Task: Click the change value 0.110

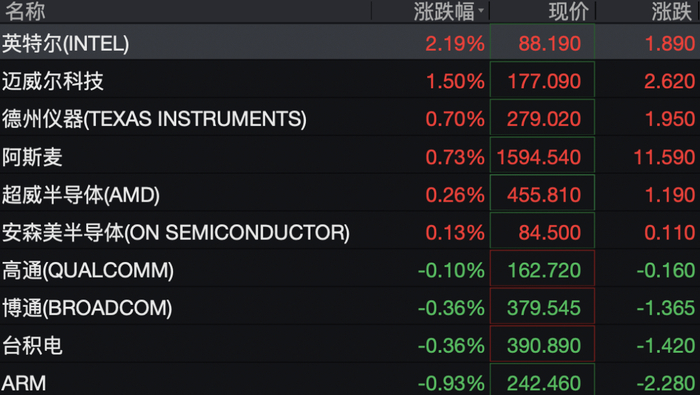Action: coord(670,233)
